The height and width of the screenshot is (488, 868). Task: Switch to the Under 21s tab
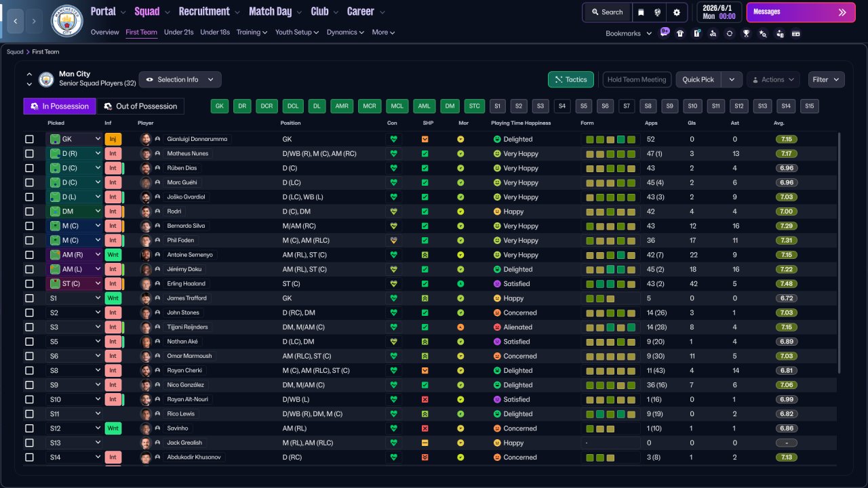pyautogui.click(x=179, y=32)
